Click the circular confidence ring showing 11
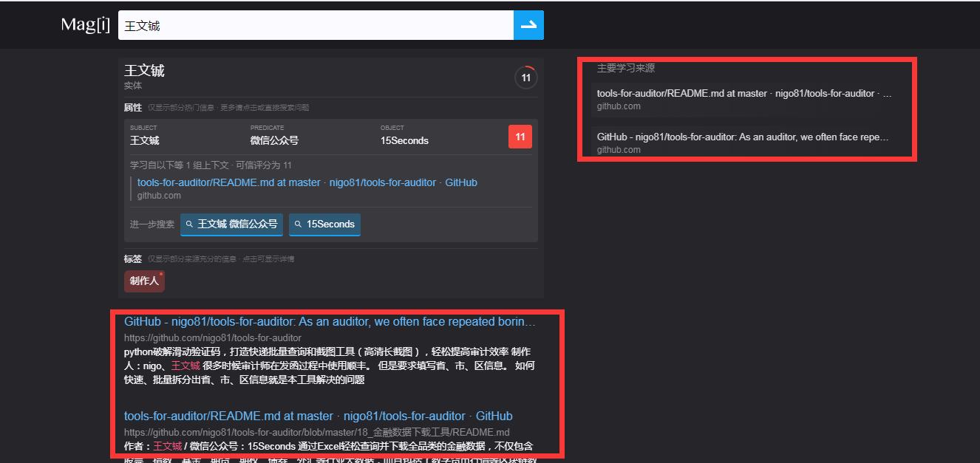 (x=525, y=76)
